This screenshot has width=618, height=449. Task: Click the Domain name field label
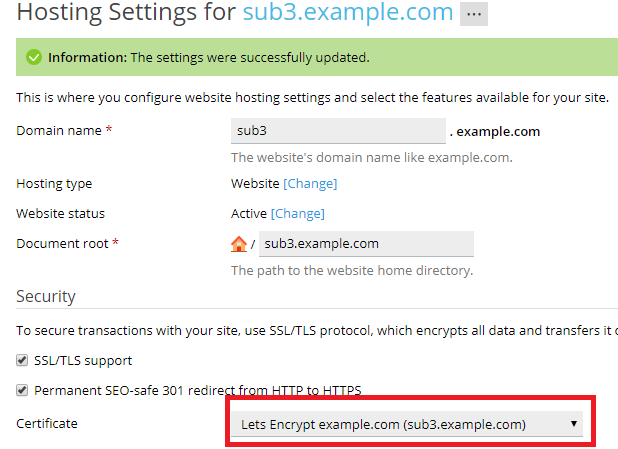click(x=60, y=131)
